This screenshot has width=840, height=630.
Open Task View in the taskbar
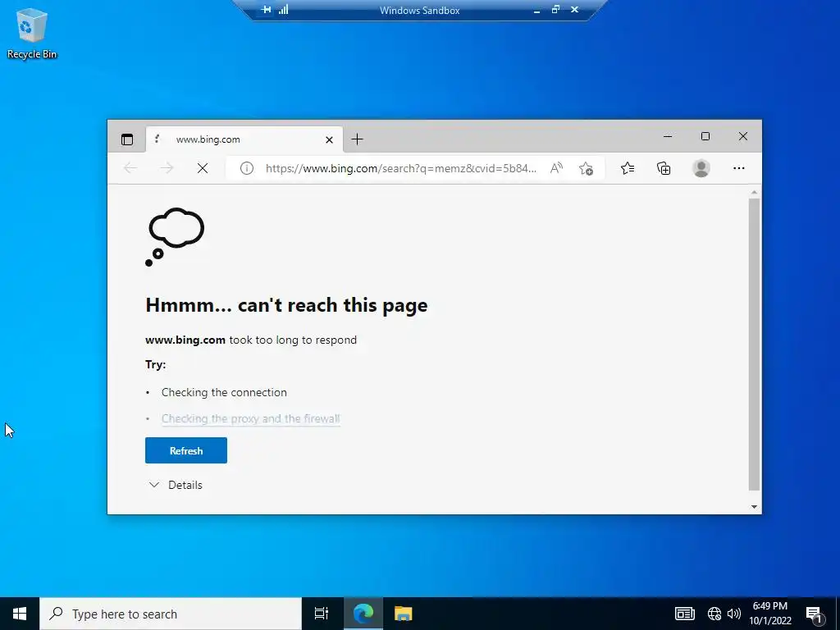coord(322,614)
